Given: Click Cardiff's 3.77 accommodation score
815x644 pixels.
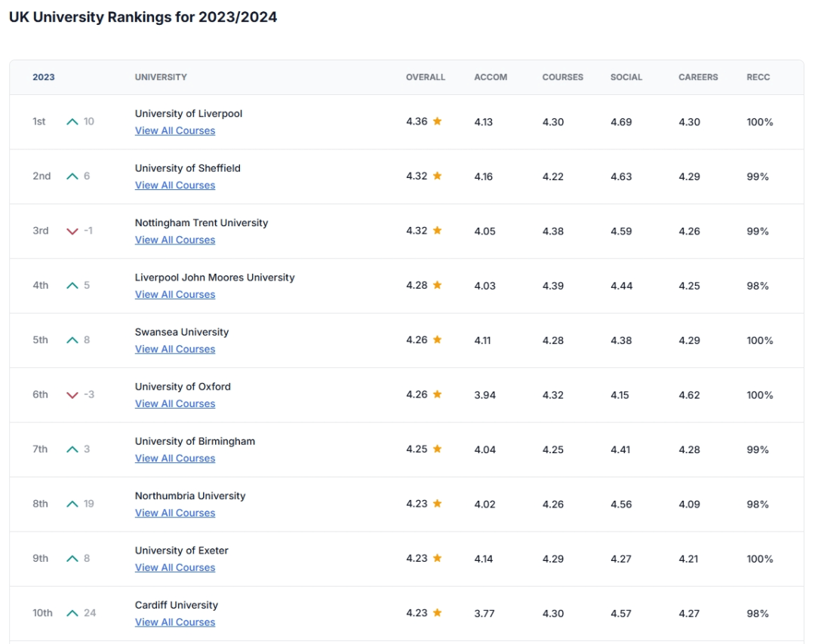Looking at the screenshot, I should tap(484, 613).
